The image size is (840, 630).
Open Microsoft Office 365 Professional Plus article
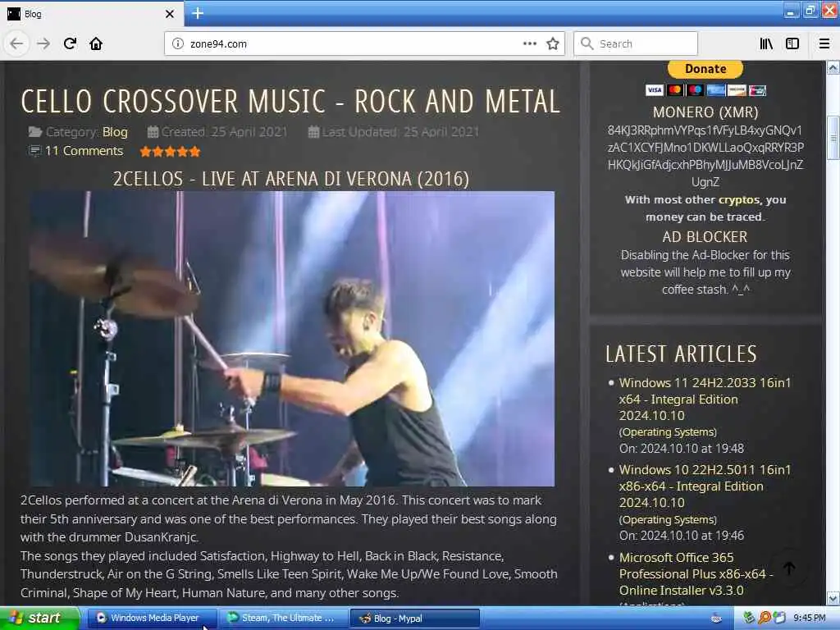point(696,573)
